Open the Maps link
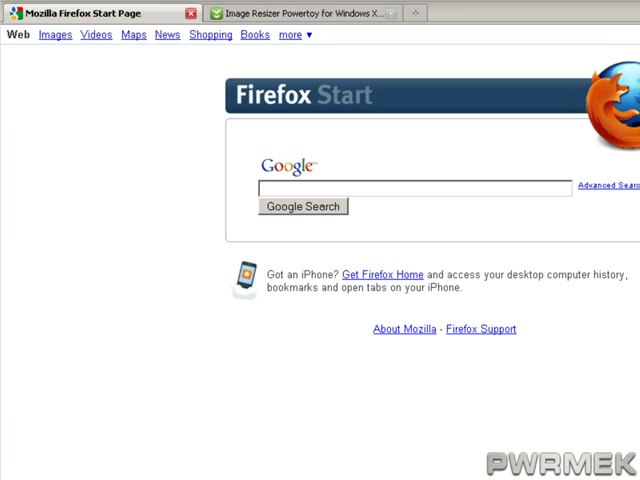Screen dimensions: 640x480 click(134, 35)
